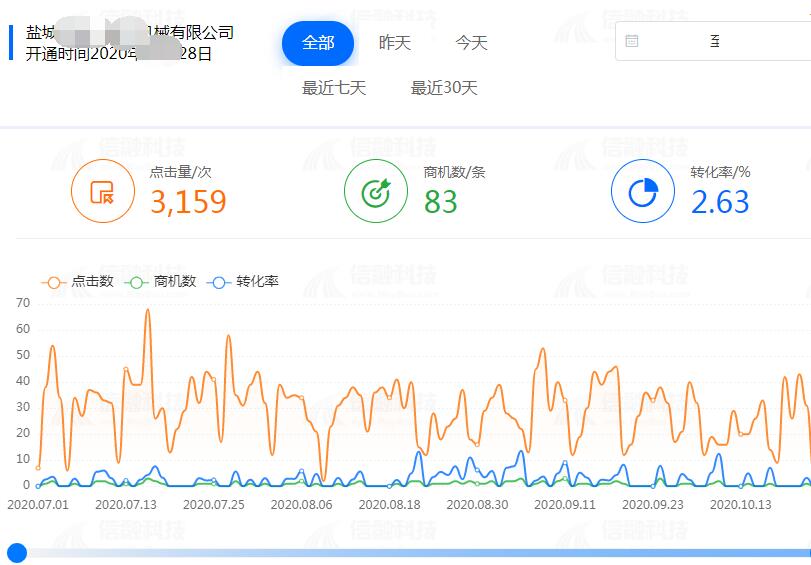This screenshot has height=565, width=811.
Task: Click the orange click-count icon
Action: coord(102,191)
